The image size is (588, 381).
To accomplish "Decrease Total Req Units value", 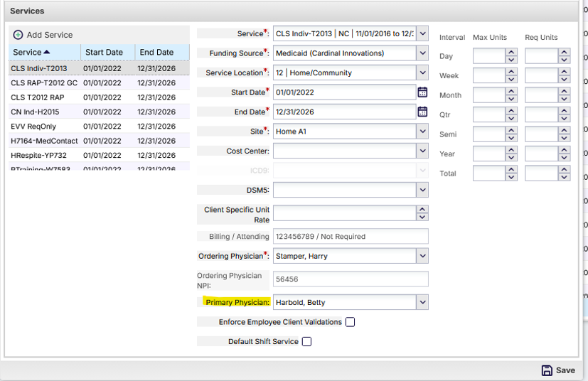I will coord(564,177).
